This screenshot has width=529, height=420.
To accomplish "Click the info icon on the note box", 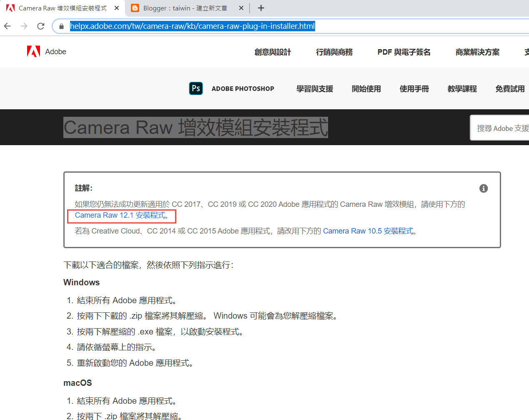I will click(x=483, y=189).
